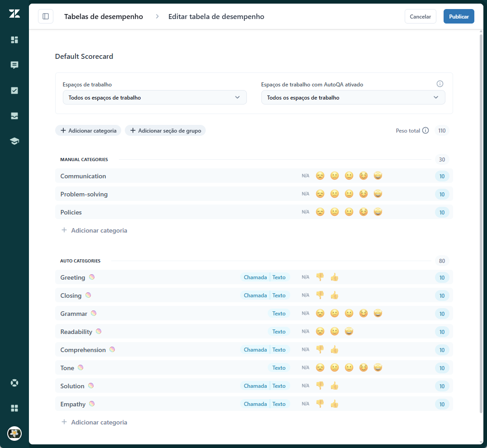Click info icon beside AutoQA workspaces
487x448 pixels.
click(x=440, y=84)
